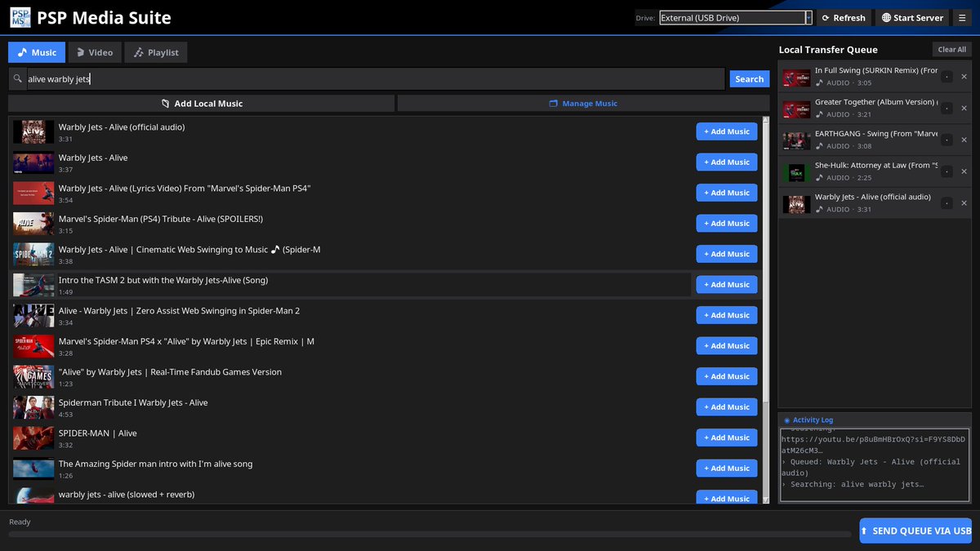This screenshot has height=551, width=980.
Task: Add Music for Epic Remix result
Action: pyautogui.click(x=726, y=346)
